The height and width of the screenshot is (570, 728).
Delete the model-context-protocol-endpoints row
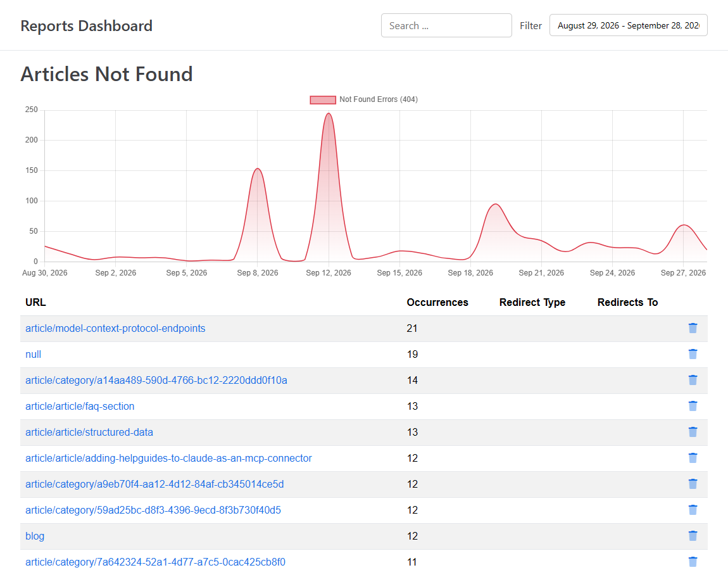[693, 329]
